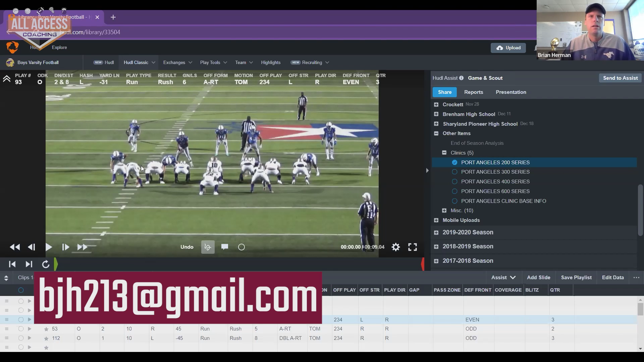
Task: Toggle select-all clips circle in header
Action: [x=21, y=290]
